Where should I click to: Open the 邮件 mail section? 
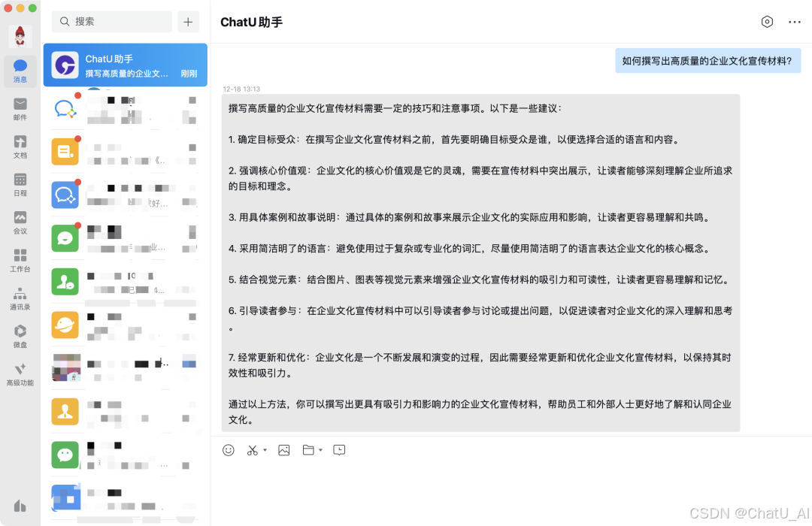(x=20, y=109)
